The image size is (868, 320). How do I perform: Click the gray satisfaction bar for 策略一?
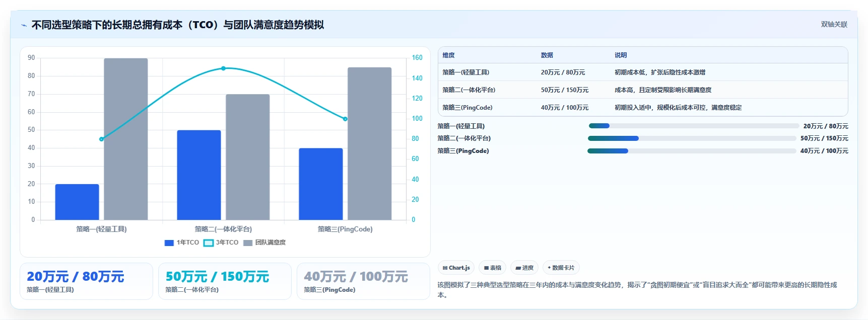pyautogui.click(x=126, y=139)
